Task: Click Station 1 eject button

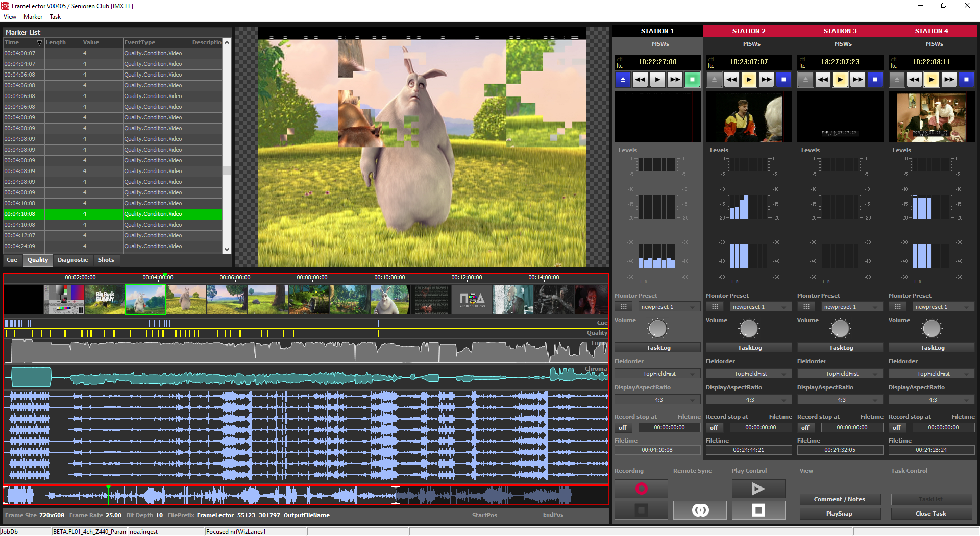Action: tap(623, 80)
